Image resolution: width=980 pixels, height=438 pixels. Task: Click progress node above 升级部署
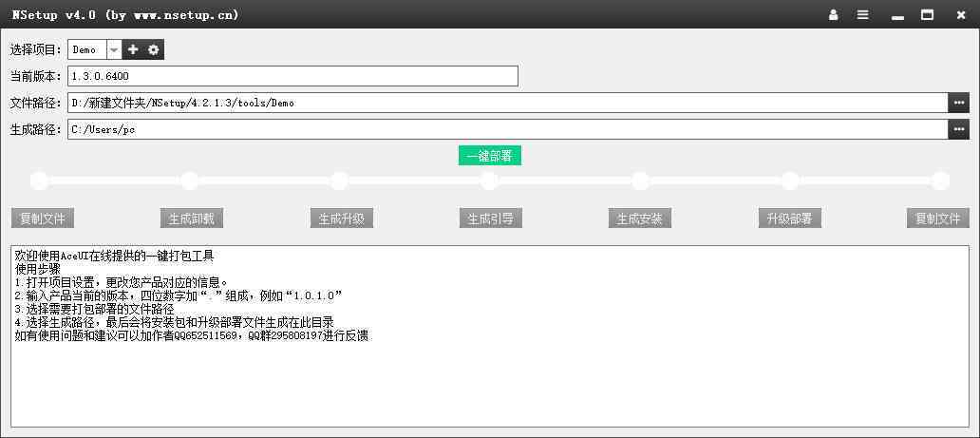click(x=790, y=181)
